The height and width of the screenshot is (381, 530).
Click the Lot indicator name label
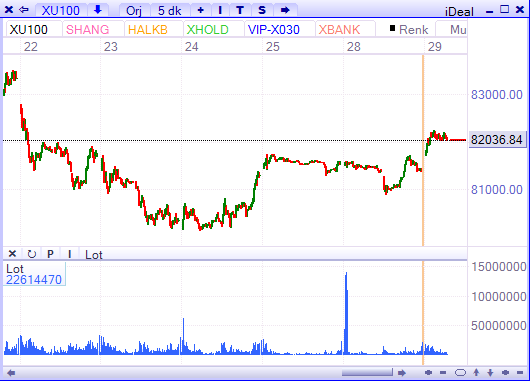coord(94,255)
